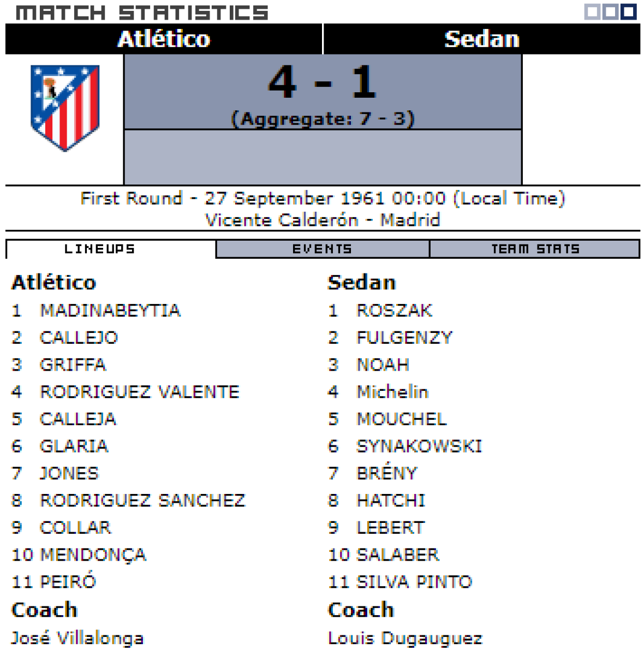
Task: Click the 4 - 1 match score
Action: click(323, 83)
